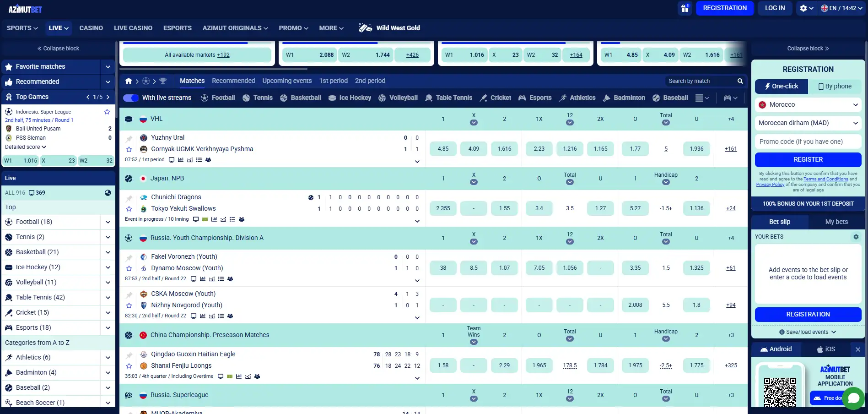Favorite the Shanxi Fenjiu Loongs match

point(129,366)
